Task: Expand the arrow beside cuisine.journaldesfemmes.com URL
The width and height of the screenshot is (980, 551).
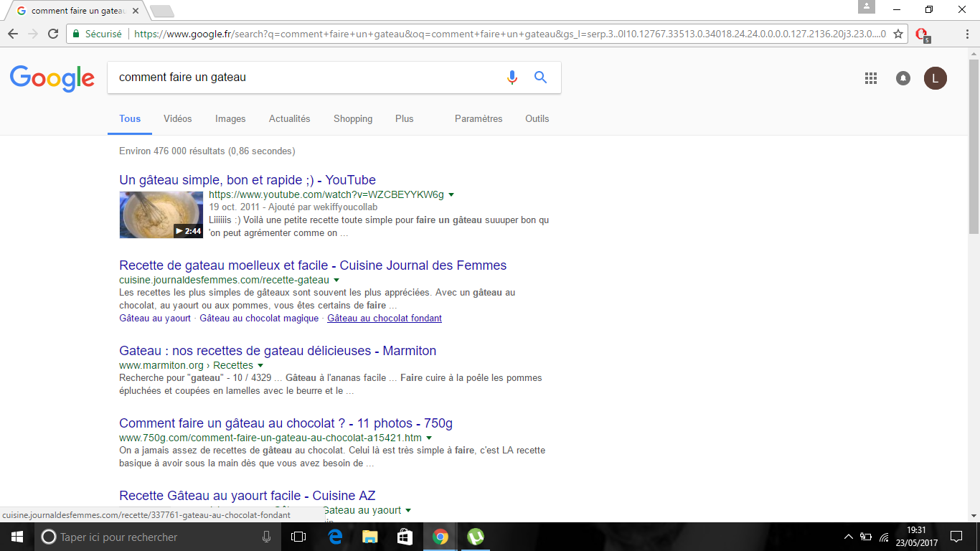Action: (336, 281)
